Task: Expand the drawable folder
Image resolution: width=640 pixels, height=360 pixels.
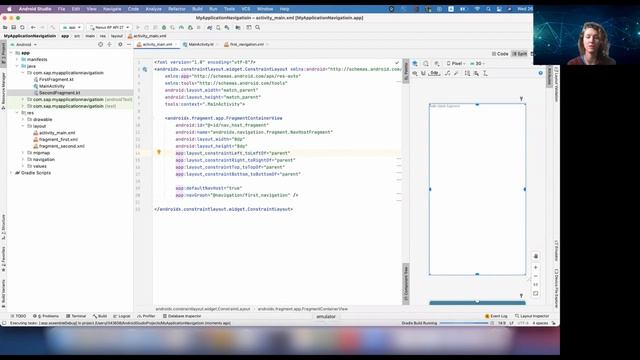Action: tap(23, 120)
